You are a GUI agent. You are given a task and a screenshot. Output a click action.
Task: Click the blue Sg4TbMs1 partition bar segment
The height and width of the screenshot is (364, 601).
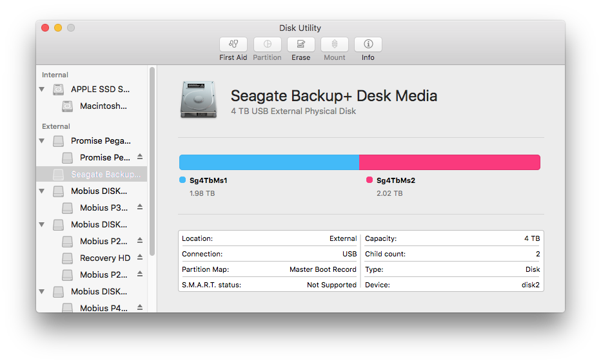[269, 162]
